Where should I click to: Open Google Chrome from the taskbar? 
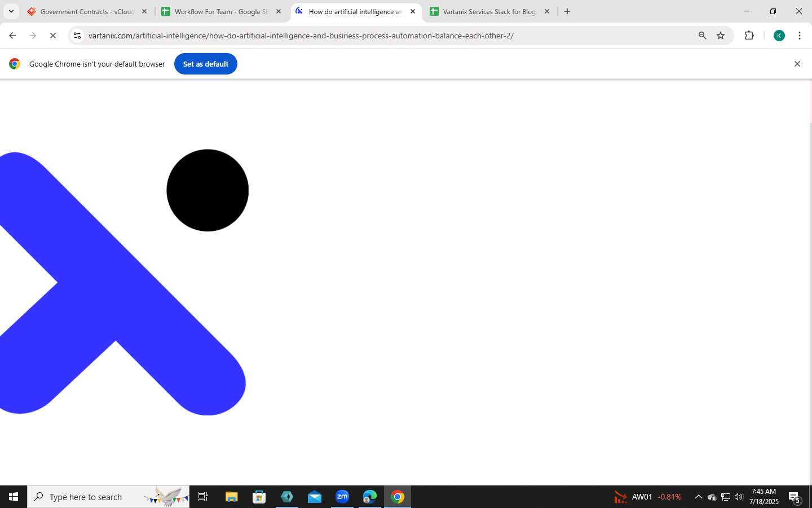(x=398, y=497)
